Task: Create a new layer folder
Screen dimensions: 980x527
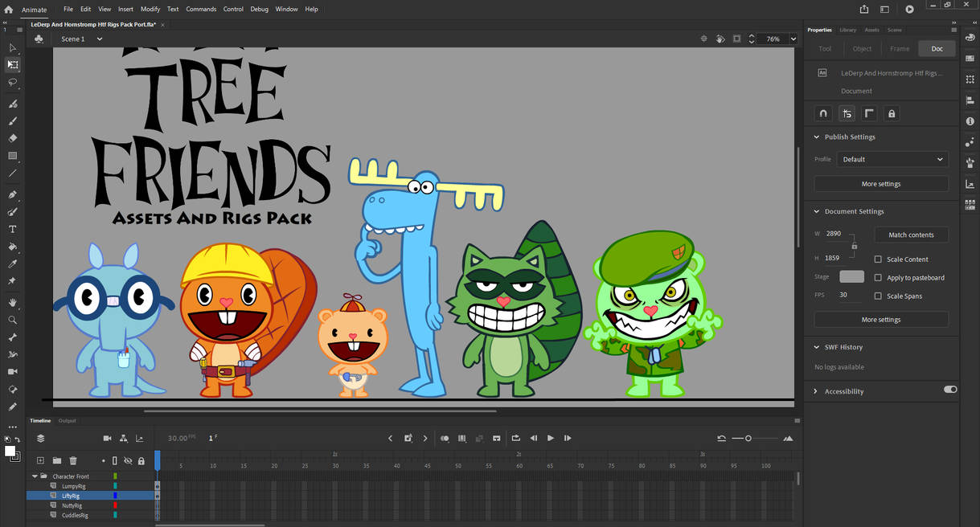Action: [57, 460]
